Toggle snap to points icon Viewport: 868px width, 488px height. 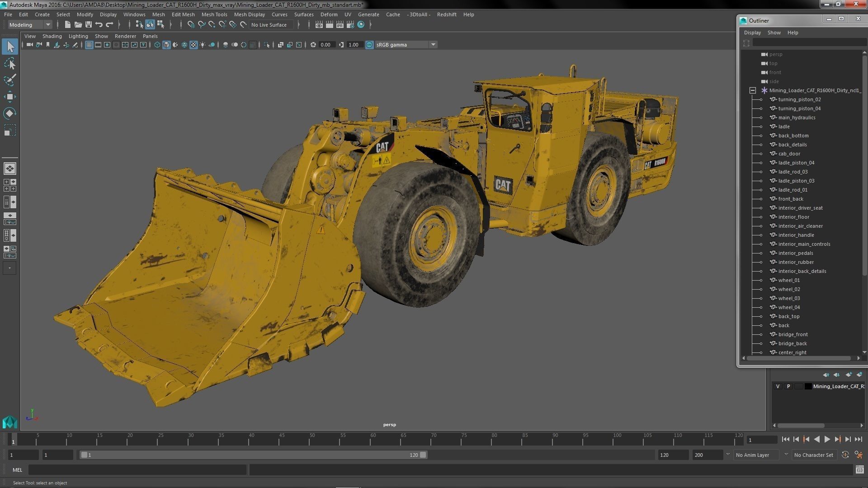click(212, 25)
